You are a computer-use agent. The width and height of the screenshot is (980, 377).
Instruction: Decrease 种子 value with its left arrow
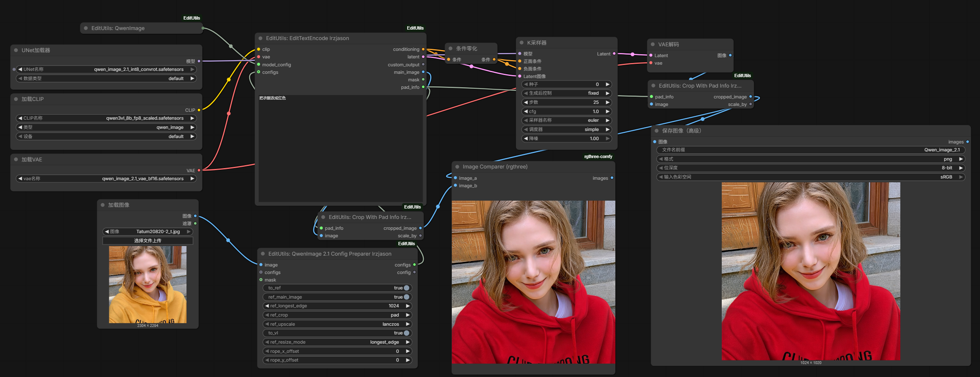click(526, 84)
